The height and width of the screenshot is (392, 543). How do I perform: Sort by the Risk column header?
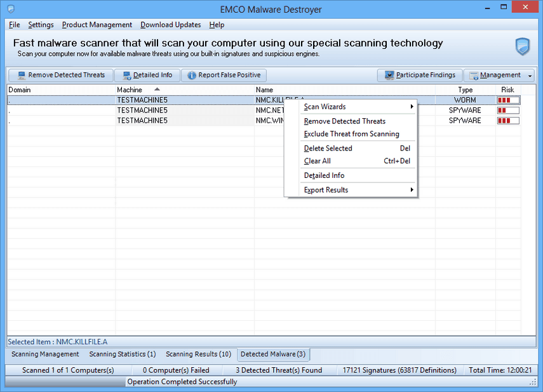click(x=507, y=90)
